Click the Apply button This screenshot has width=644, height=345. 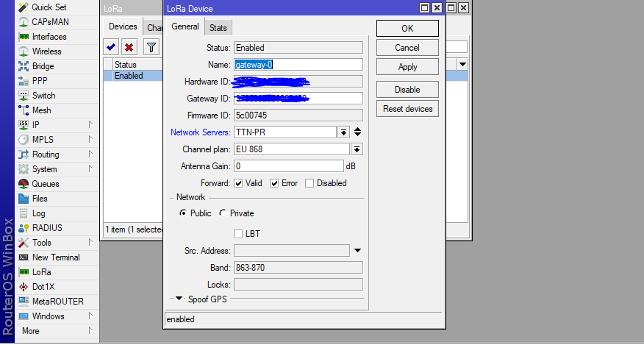pos(407,67)
